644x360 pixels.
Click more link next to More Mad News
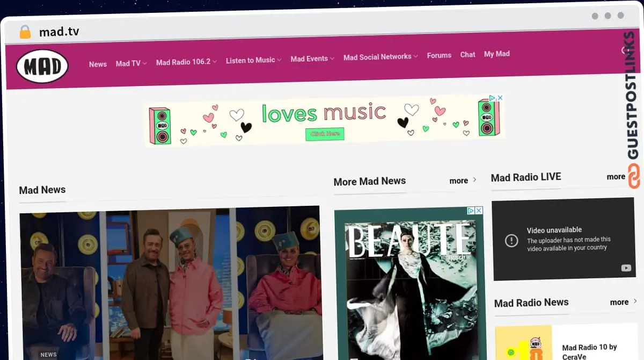pyautogui.click(x=463, y=181)
